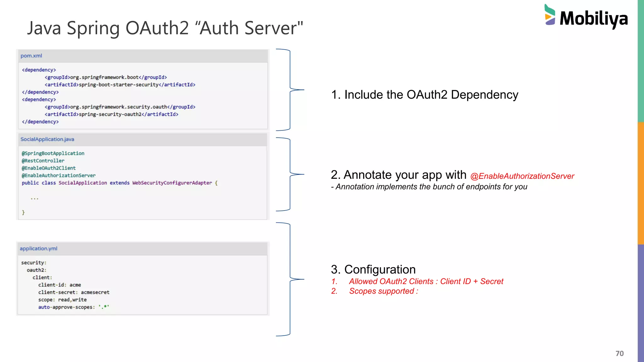Click the slide title Java Spring OAuth2

click(x=165, y=28)
